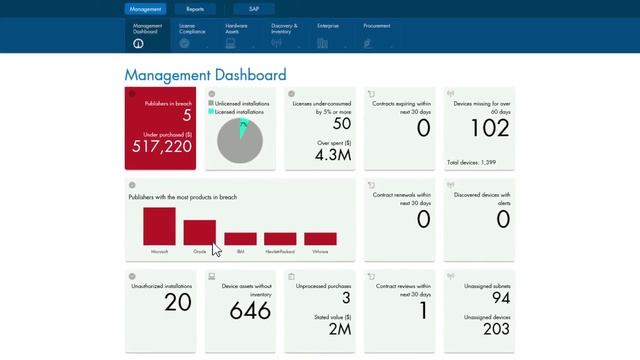Click antenna icon on Unassigned subnets tile
Viewport: 640px width, 360px height.
point(451,276)
